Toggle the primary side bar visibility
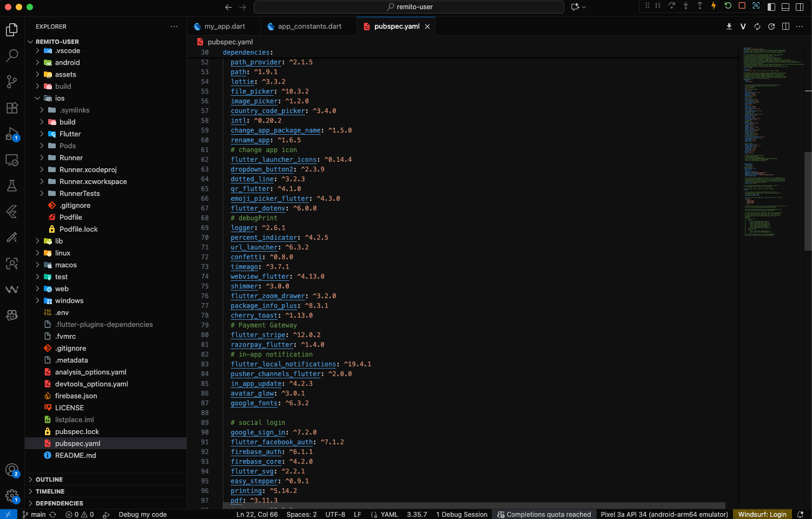 pos(771,7)
